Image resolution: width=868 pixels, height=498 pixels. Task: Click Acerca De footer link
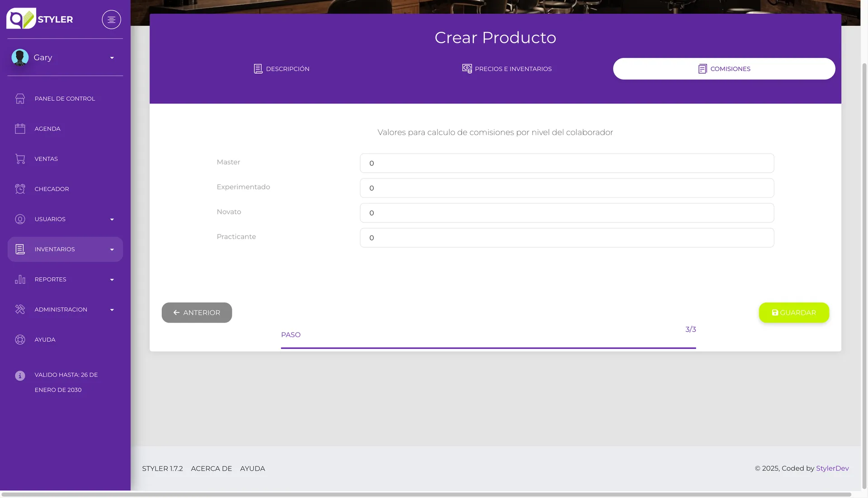coord(211,469)
